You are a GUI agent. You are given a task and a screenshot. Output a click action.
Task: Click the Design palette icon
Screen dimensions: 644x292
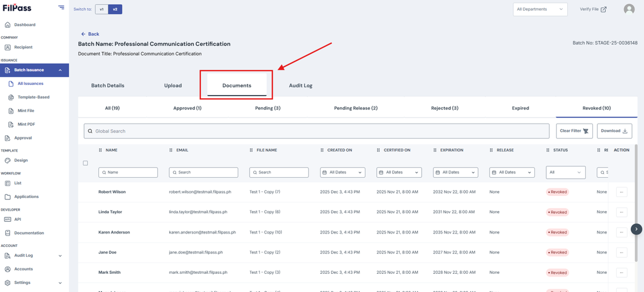click(x=8, y=160)
